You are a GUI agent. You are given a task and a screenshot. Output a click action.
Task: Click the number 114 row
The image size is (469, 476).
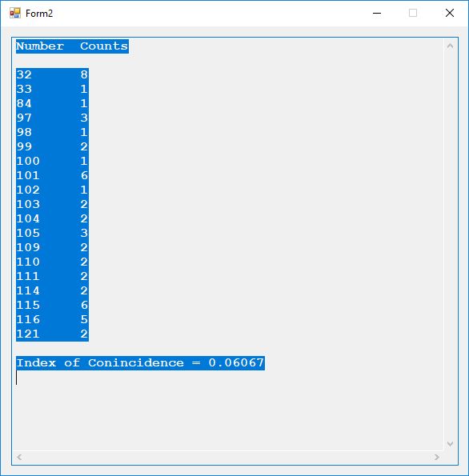tap(52, 291)
